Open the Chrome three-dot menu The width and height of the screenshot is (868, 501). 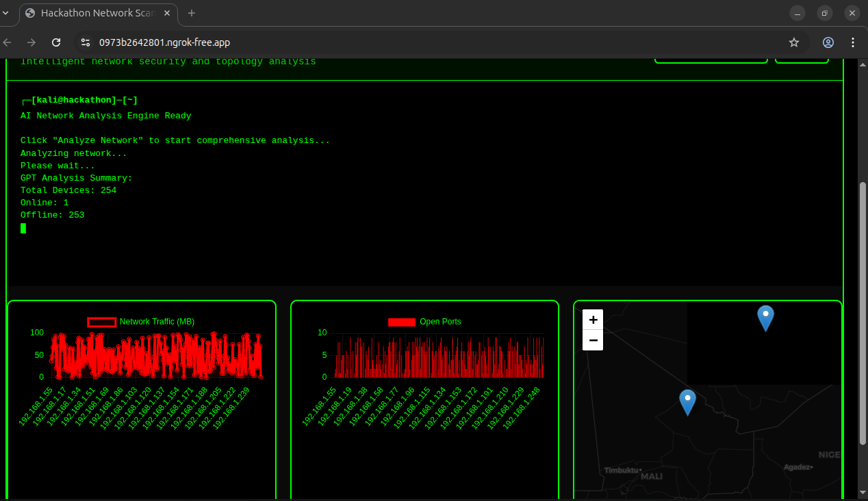point(852,42)
